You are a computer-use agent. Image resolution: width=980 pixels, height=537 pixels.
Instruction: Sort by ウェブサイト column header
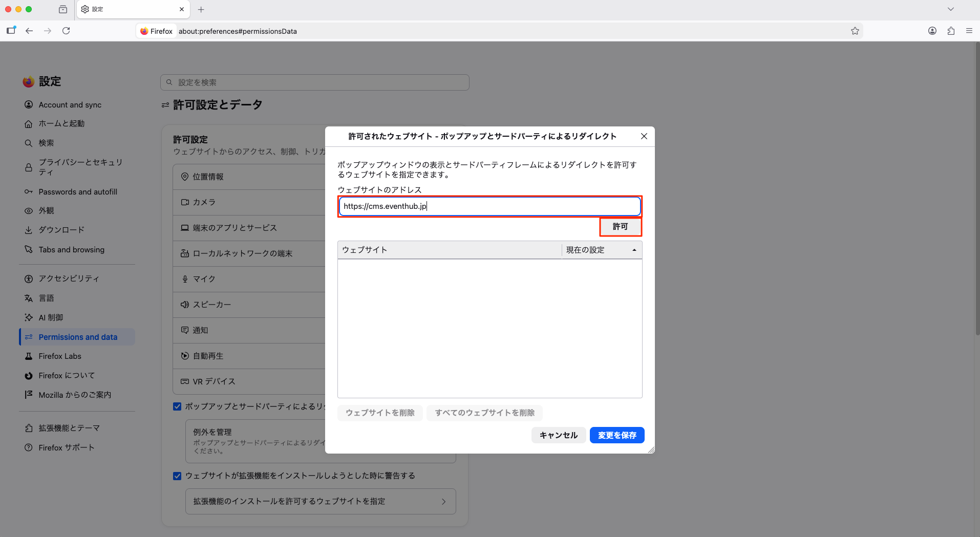[450, 250]
